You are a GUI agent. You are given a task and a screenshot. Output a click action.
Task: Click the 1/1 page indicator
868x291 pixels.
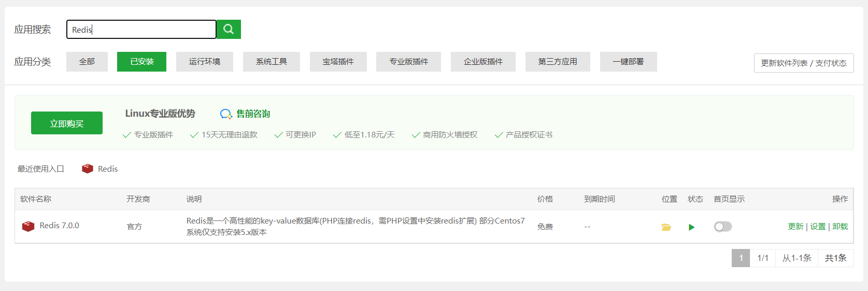[x=763, y=258]
